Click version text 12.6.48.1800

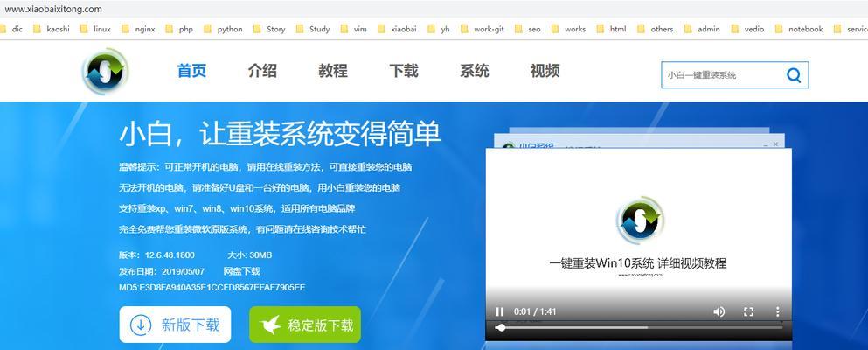(170, 255)
